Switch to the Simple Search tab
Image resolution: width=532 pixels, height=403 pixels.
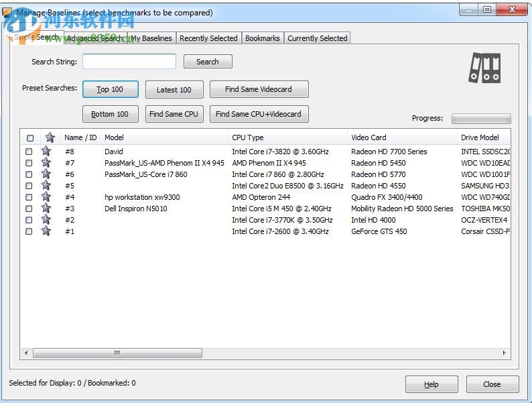(x=37, y=37)
